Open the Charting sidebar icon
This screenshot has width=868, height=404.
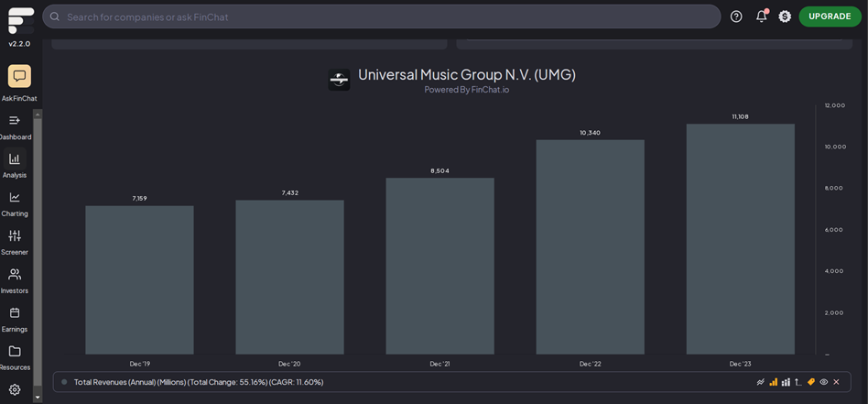[x=15, y=197]
